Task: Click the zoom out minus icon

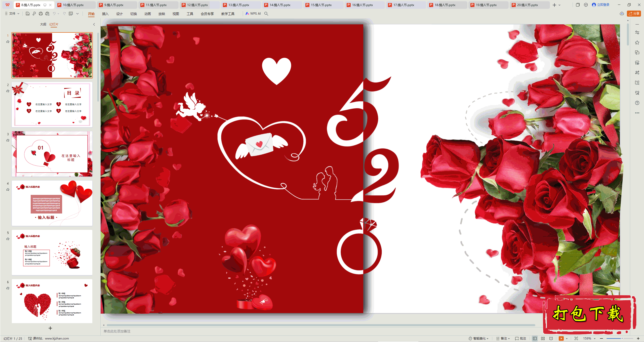Action: tap(601, 338)
